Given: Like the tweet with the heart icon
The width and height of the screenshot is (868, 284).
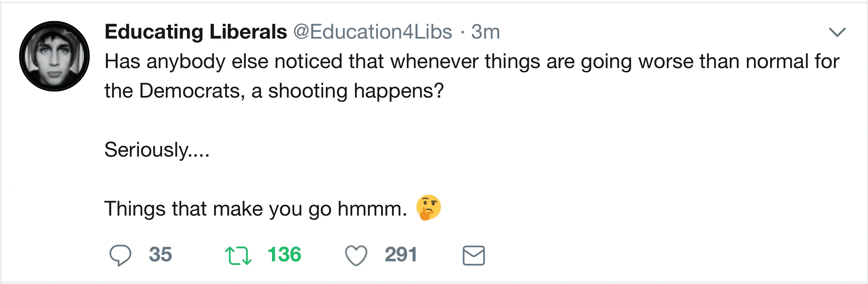Looking at the screenshot, I should [x=356, y=255].
